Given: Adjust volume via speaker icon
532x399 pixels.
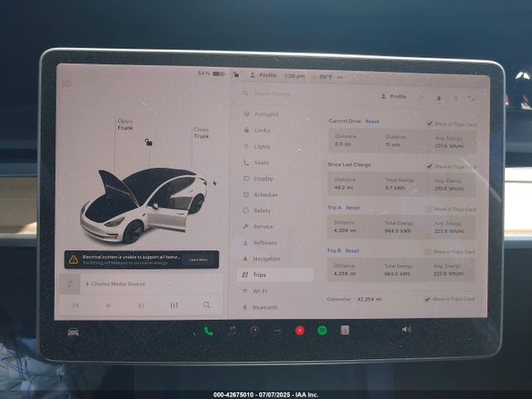Looking at the screenshot, I should click(x=406, y=329).
